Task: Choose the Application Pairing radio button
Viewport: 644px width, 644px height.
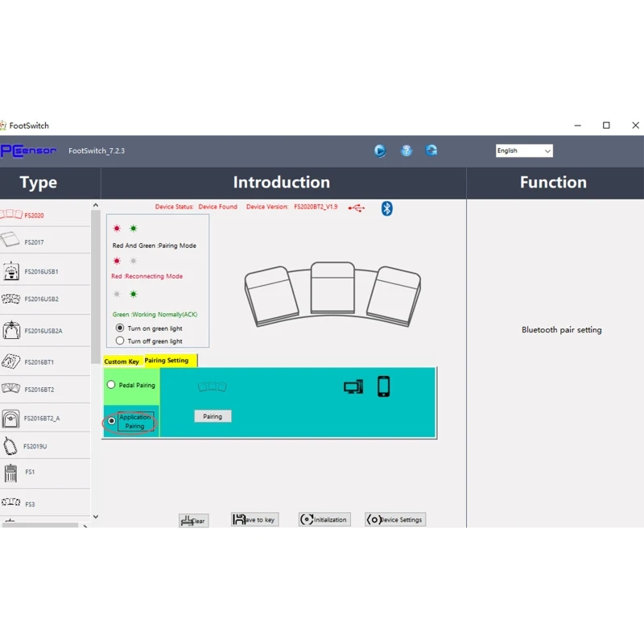Action: point(111,421)
